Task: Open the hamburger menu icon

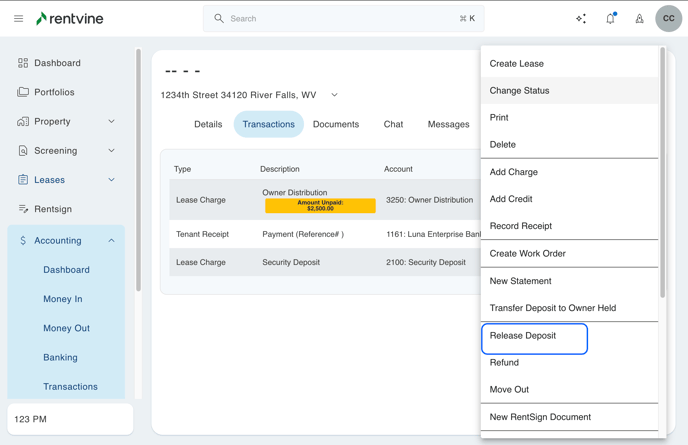Action: 18,19
